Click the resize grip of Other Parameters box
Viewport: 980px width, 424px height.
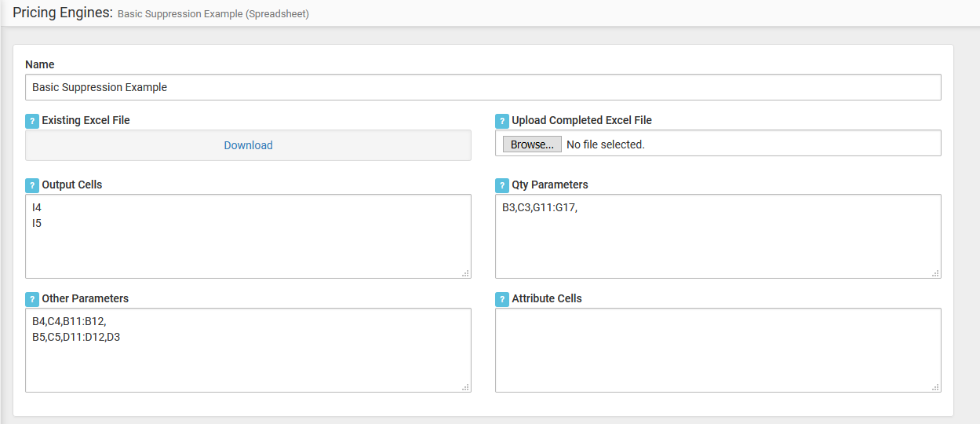click(465, 387)
